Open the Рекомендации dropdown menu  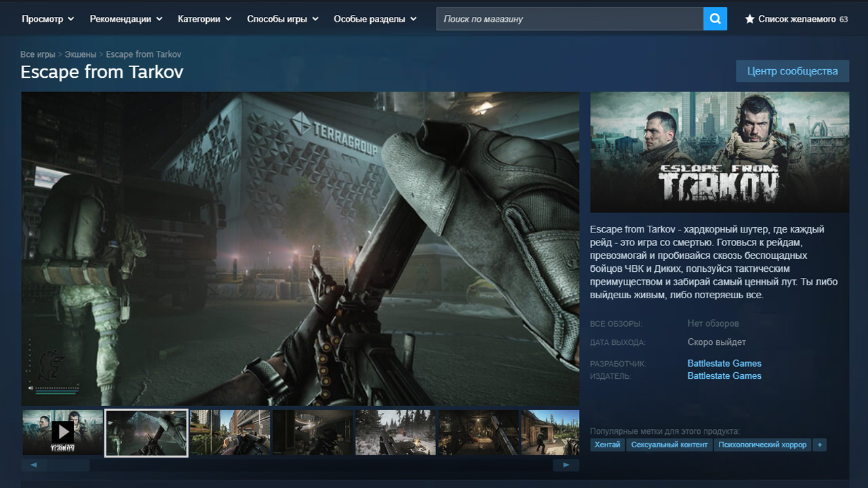coord(126,19)
